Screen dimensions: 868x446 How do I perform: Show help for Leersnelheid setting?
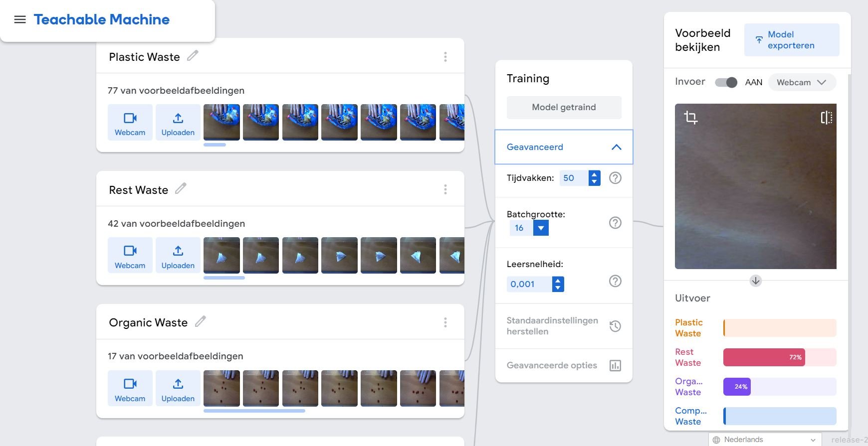tap(616, 281)
